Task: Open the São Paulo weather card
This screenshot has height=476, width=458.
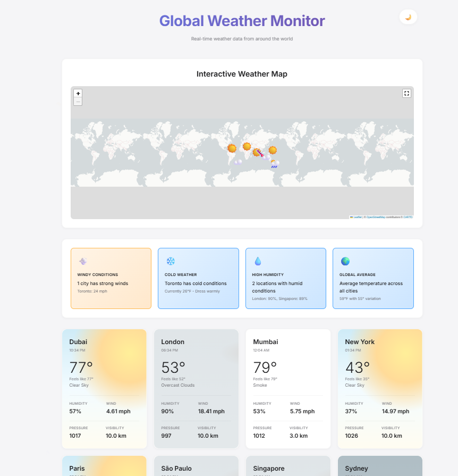Action: coord(196,466)
